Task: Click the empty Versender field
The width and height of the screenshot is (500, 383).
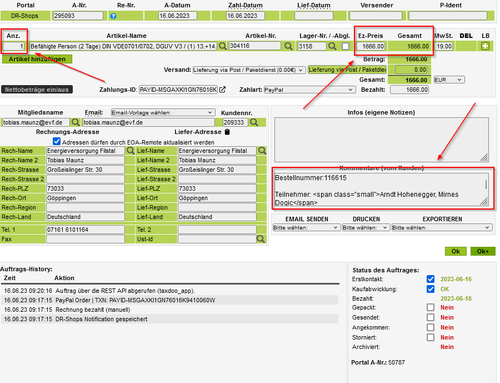Action: (x=376, y=16)
